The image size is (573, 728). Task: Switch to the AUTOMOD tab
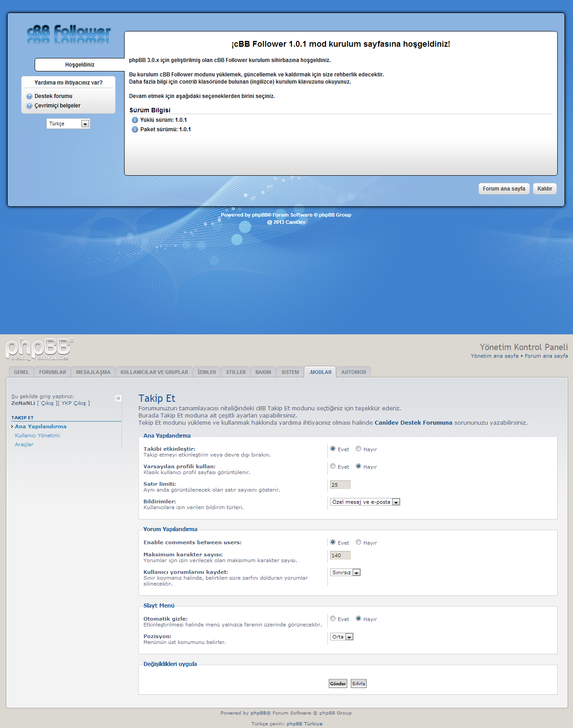point(354,372)
